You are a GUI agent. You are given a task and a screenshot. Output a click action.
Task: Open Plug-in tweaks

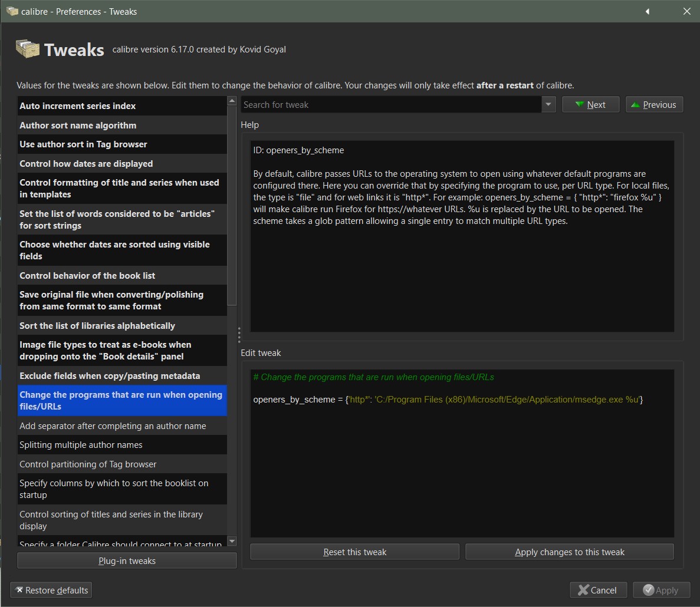pos(127,560)
